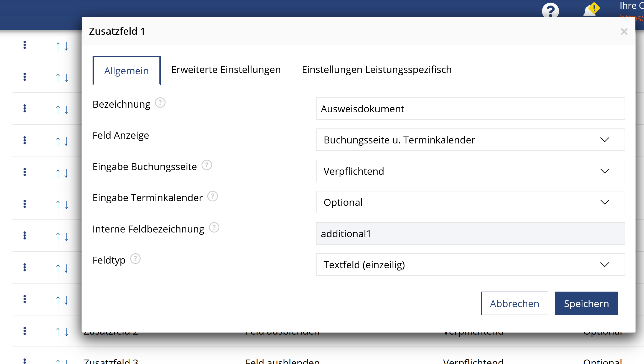Open the three-dot menu of the Zusatzfeld 2 row
The width and height of the screenshot is (644, 364).
click(x=25, y=331)
